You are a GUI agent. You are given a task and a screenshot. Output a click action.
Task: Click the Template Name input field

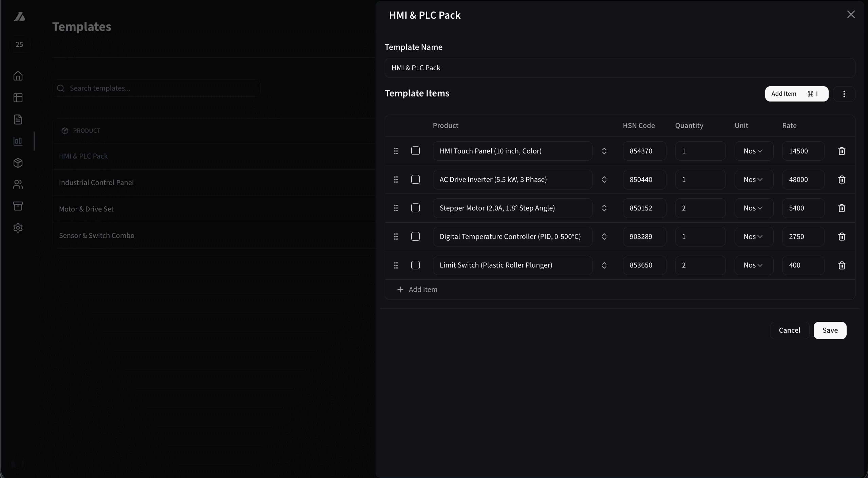click(x=620, y=68)
